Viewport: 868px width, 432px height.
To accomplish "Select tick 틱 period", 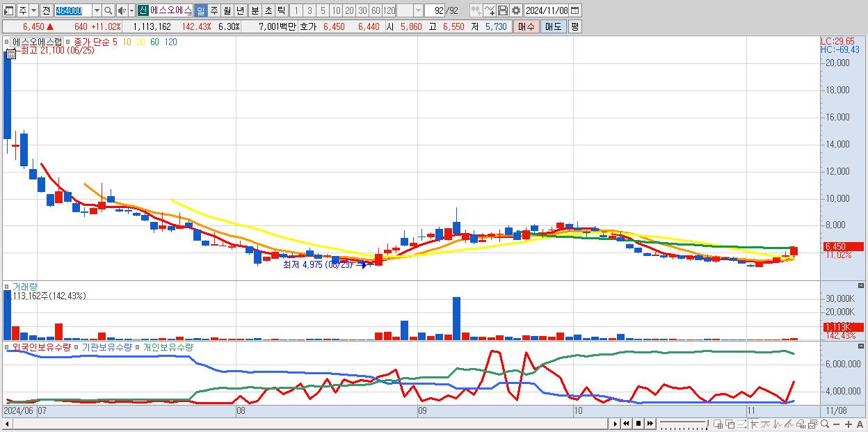I will point(281,11).
